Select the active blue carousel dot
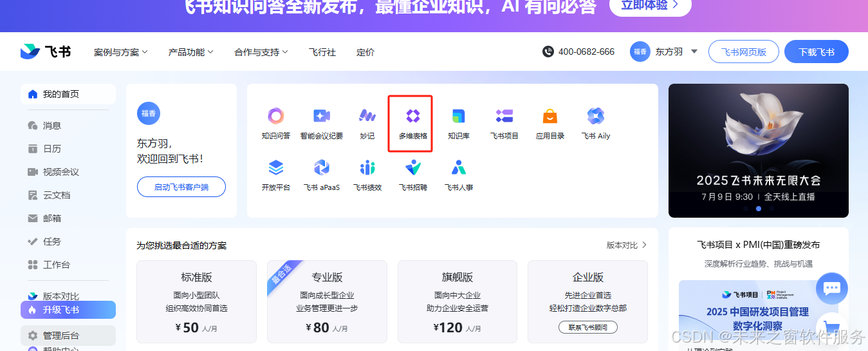Viewport: 868px width, 351px height. click(x=759, y=209)
